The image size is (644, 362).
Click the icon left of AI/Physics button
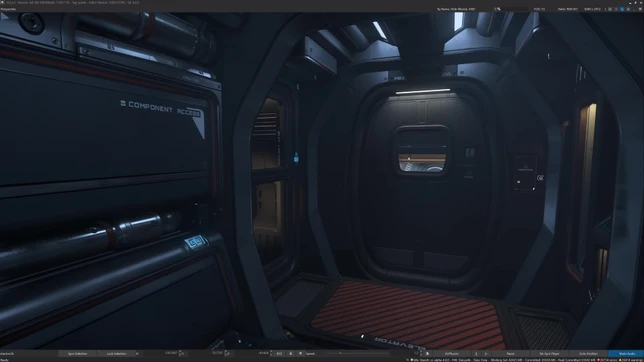click(x=427, y=353)
